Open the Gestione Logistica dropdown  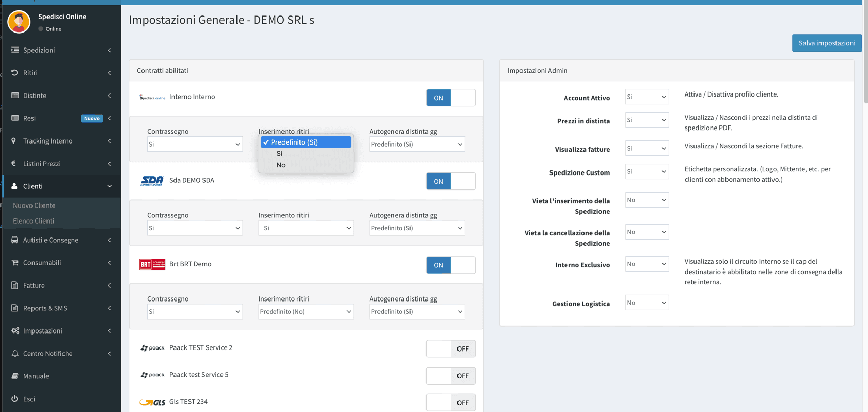click(x=646, y=303)
